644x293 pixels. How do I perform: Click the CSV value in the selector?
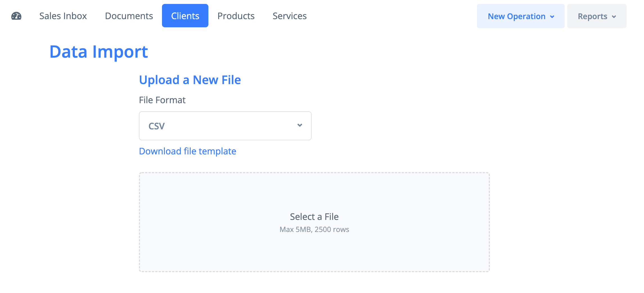[157, 126]
